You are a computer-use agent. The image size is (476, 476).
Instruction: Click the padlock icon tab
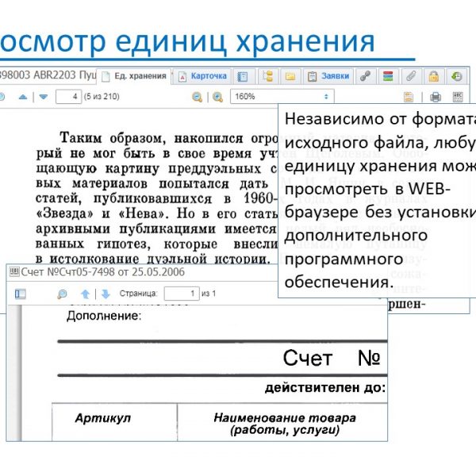(433, 76)
